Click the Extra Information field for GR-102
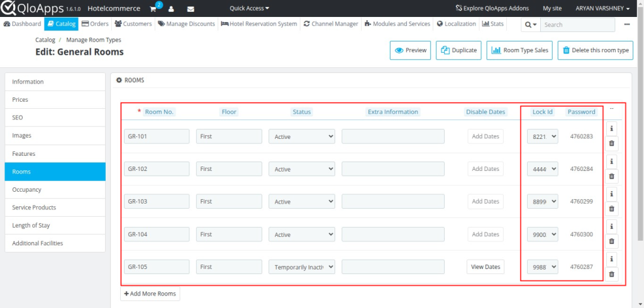Screen dimensions: 644x308 pyautogui.click(x=393, y=169)
